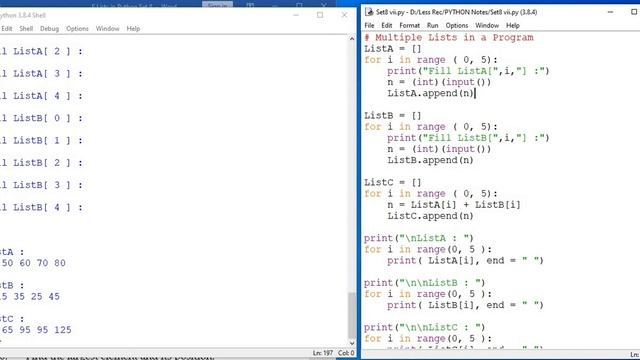Click the print "Fill ListB[" code line
This screenshot has height=360, width=640.
(x=468, y=138)
